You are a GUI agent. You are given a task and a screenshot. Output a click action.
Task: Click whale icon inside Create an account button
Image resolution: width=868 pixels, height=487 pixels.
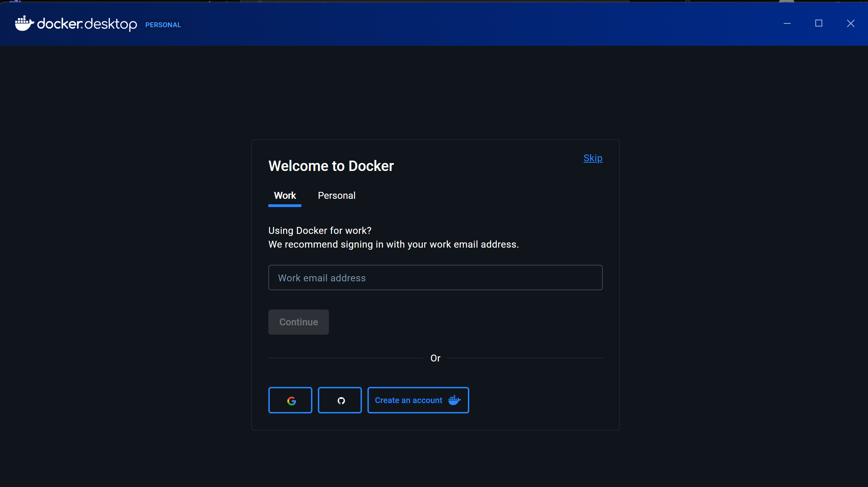click(x=454, y=400)
